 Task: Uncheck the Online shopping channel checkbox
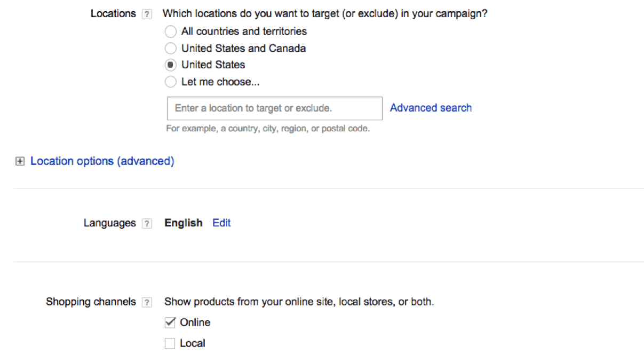[x=170, y=322]
